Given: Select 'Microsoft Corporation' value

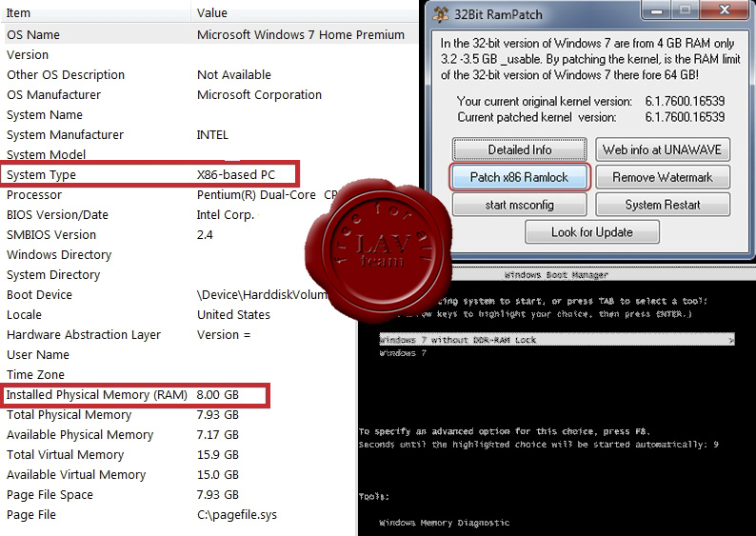Looking at the screenshot, I should pyautogui.click(x=259, y=94).
